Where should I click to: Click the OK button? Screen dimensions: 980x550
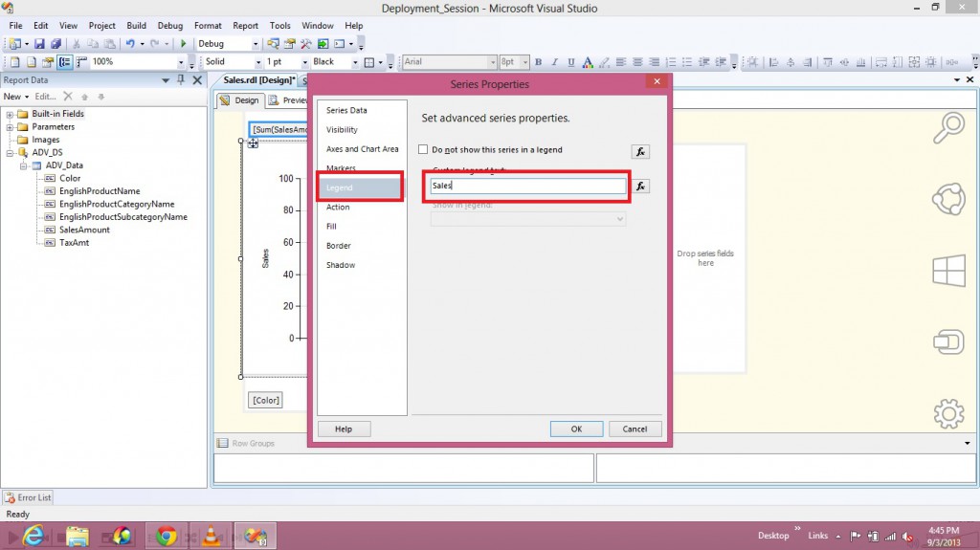point(576,429)
